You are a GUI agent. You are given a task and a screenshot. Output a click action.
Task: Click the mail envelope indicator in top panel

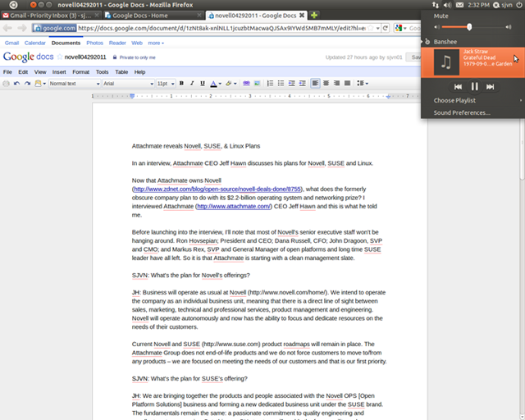(459, 5)
